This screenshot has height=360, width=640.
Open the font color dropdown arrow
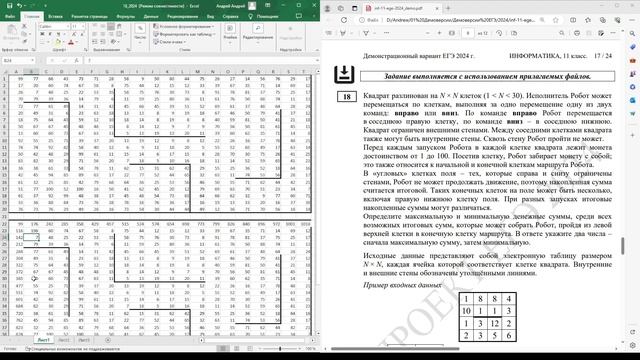coord(76,42)
